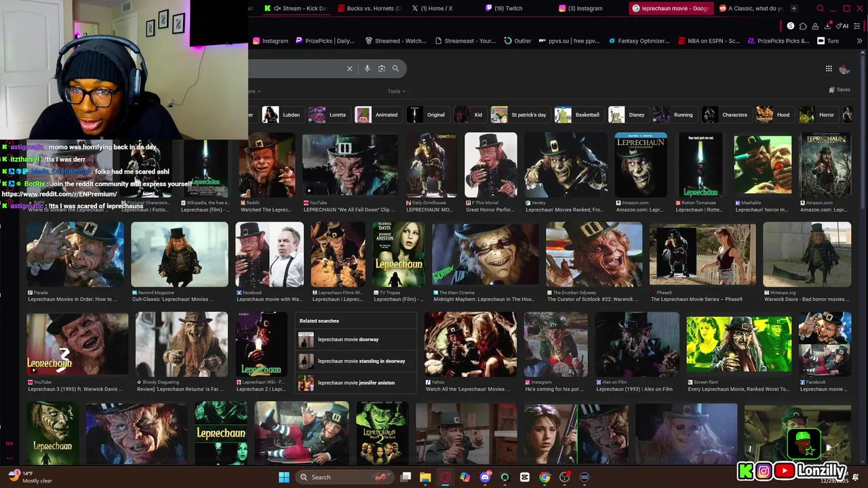Unmute the Stream - Kick tab audio

click(277, 8)
